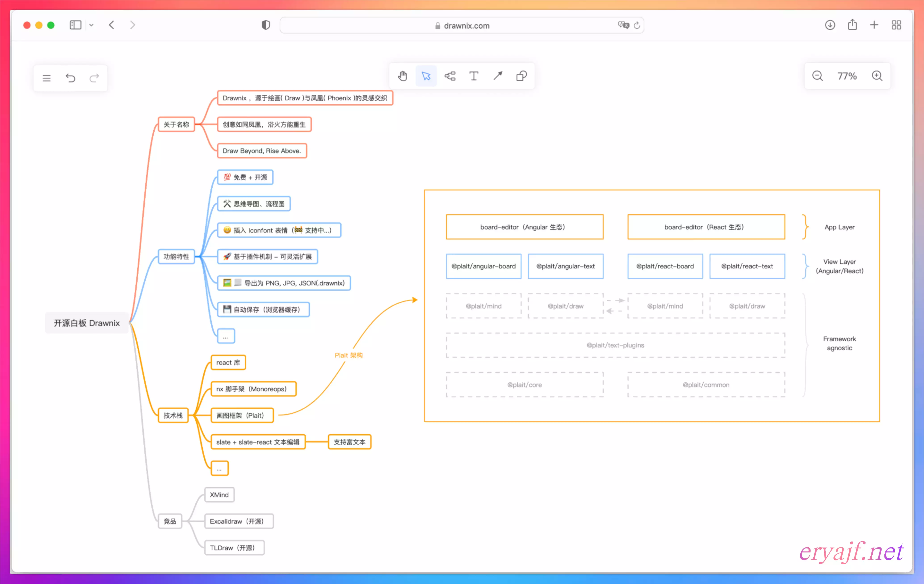Toggle the Safari sidebar
This screenshot has height=584, width=924.
point(75,25)
